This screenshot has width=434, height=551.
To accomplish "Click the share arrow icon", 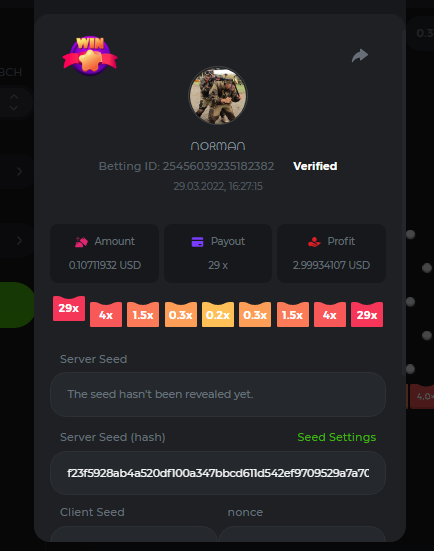I will [360, 56].
